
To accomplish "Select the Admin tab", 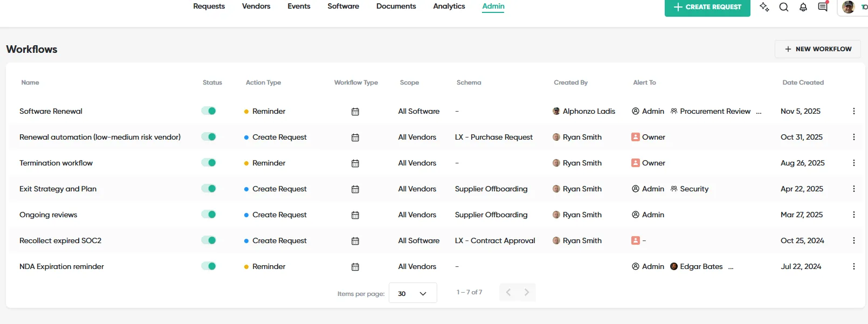I will (493, 6).
